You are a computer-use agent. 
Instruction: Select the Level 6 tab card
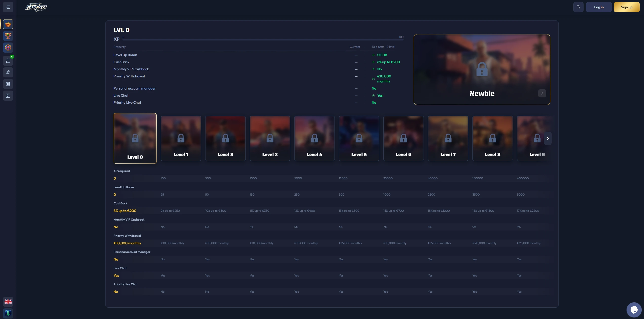403,138
